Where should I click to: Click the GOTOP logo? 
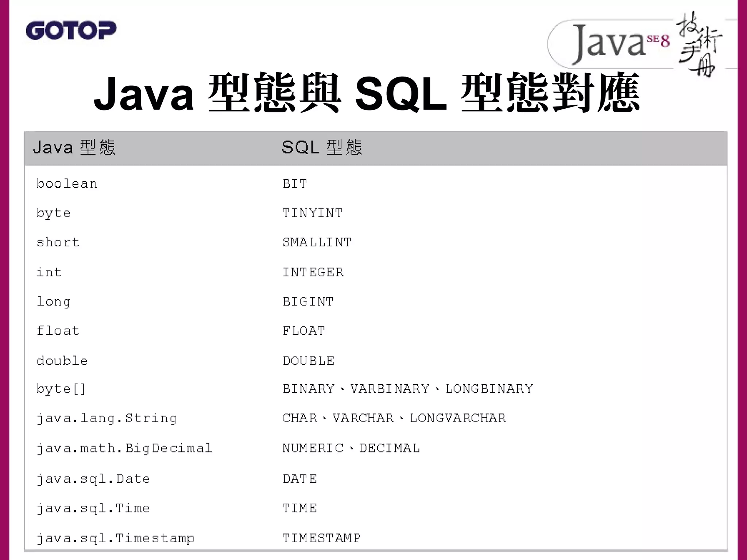(71, 30)
